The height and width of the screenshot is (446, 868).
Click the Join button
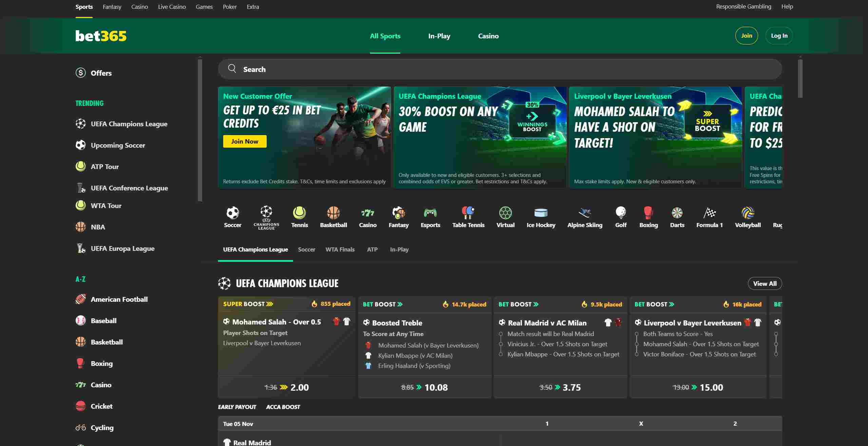point(746,36)
